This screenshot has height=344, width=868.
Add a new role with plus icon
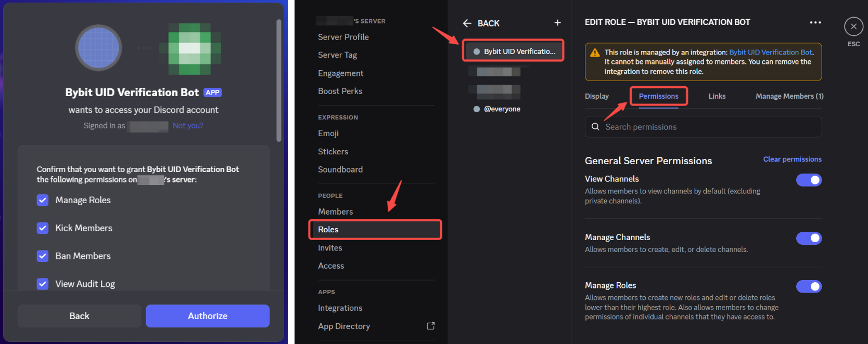pos(557,23)
